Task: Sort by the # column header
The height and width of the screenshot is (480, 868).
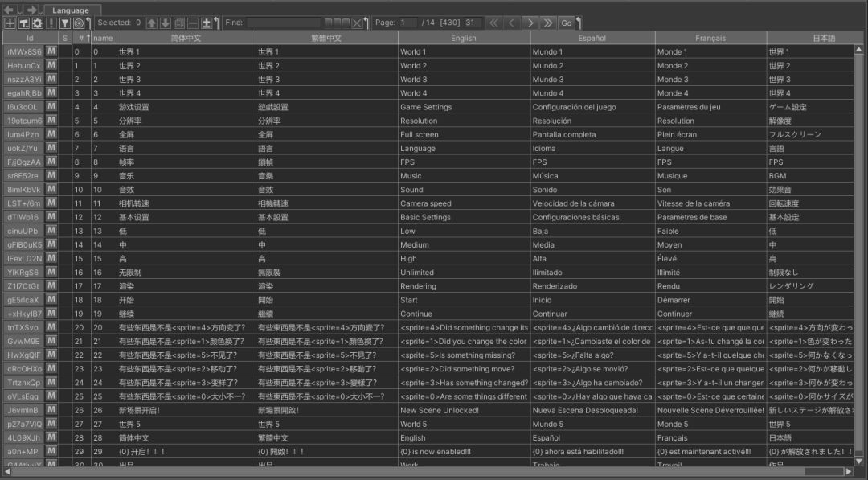Action: point(81,38)
